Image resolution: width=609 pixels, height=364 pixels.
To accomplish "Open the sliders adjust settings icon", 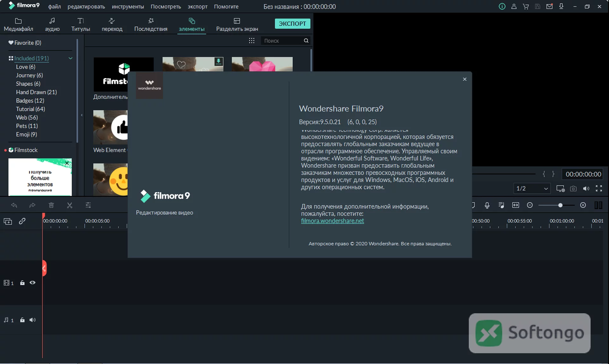I will pos(88,205).
